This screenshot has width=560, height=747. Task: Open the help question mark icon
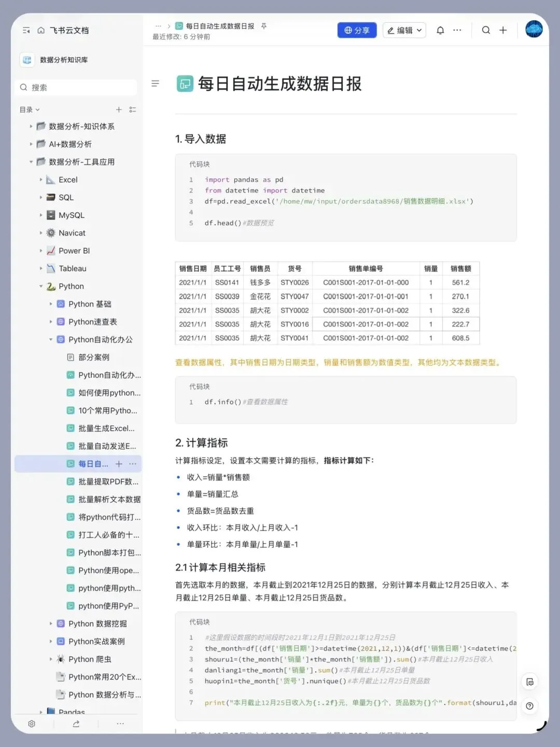(x=530, y=706)
